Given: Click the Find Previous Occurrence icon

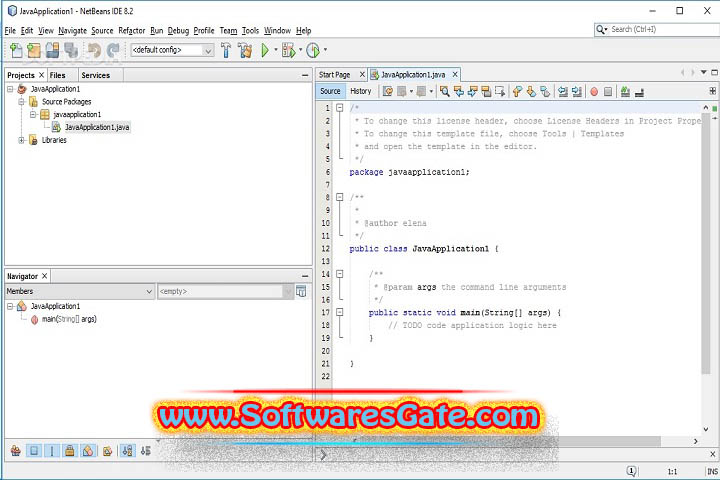Looking at the screenshot, I should click(x=458, y=91).
